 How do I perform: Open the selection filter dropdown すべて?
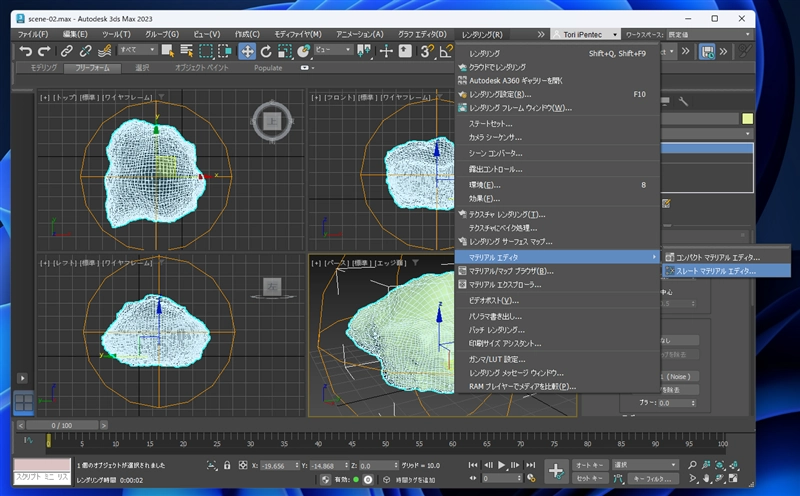(137, 49)
